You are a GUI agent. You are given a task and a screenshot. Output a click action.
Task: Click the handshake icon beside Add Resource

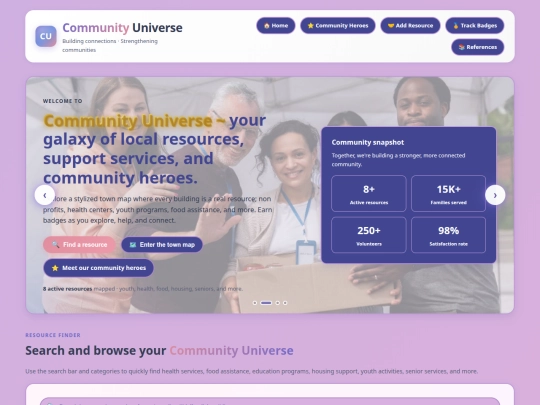click(x=391, y=26)
